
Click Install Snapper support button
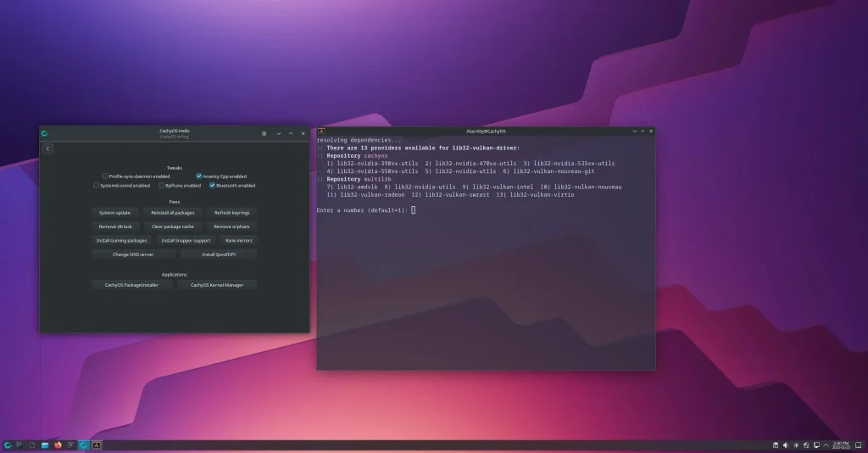pos(186,240)
